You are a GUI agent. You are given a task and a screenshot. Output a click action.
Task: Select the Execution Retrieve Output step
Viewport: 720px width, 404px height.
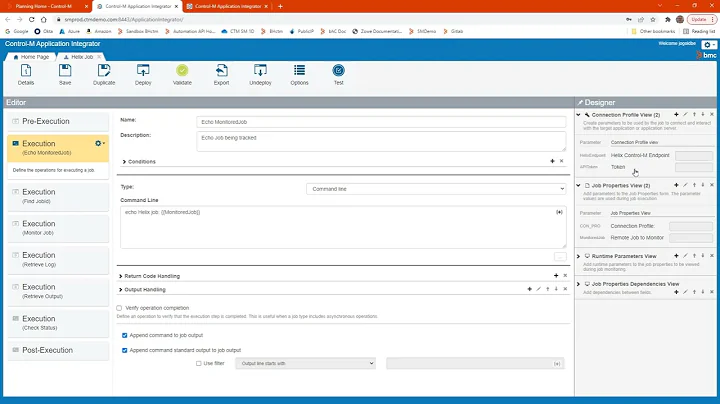point(58,292)
